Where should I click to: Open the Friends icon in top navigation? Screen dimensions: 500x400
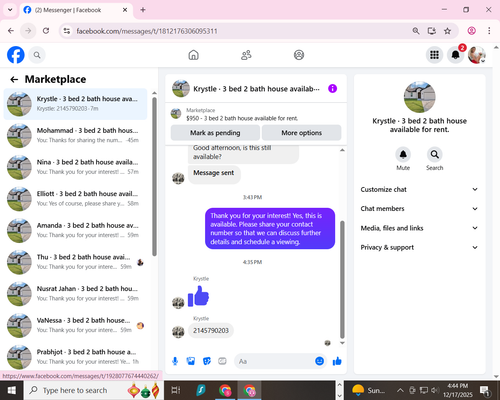click(246, 55)
